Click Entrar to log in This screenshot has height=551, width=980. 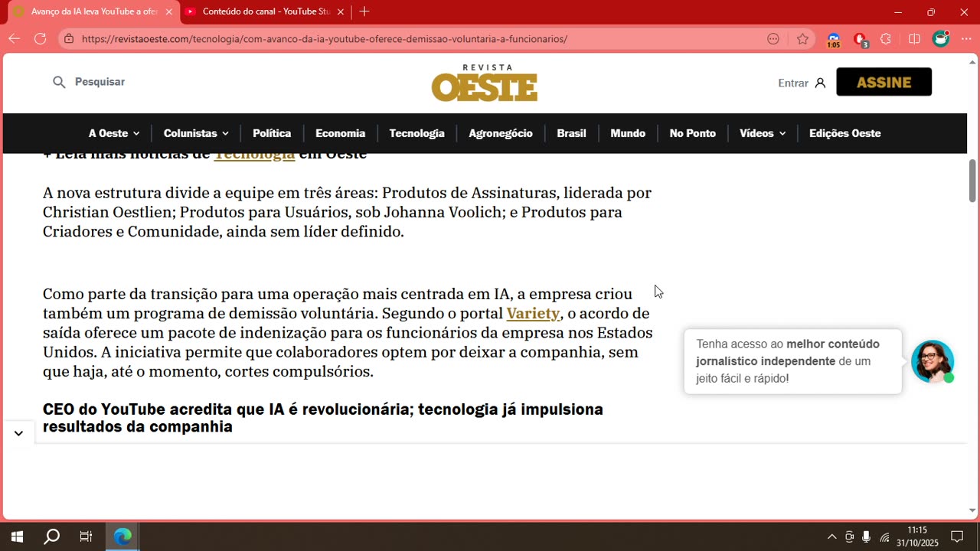pos(793,83)
